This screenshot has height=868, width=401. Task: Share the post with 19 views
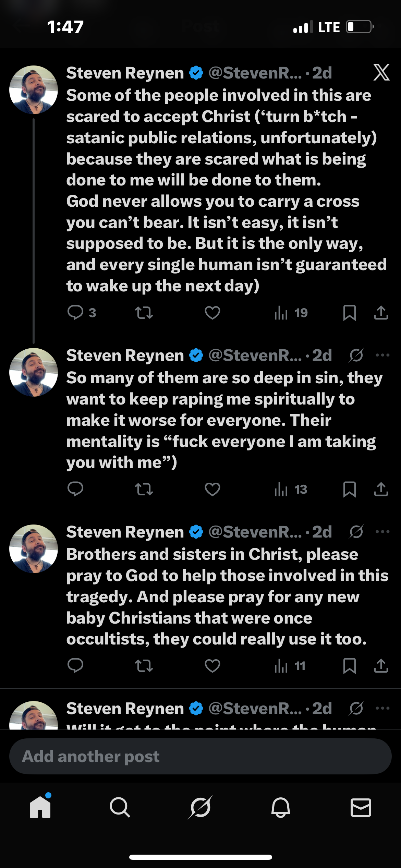(381, 313)
